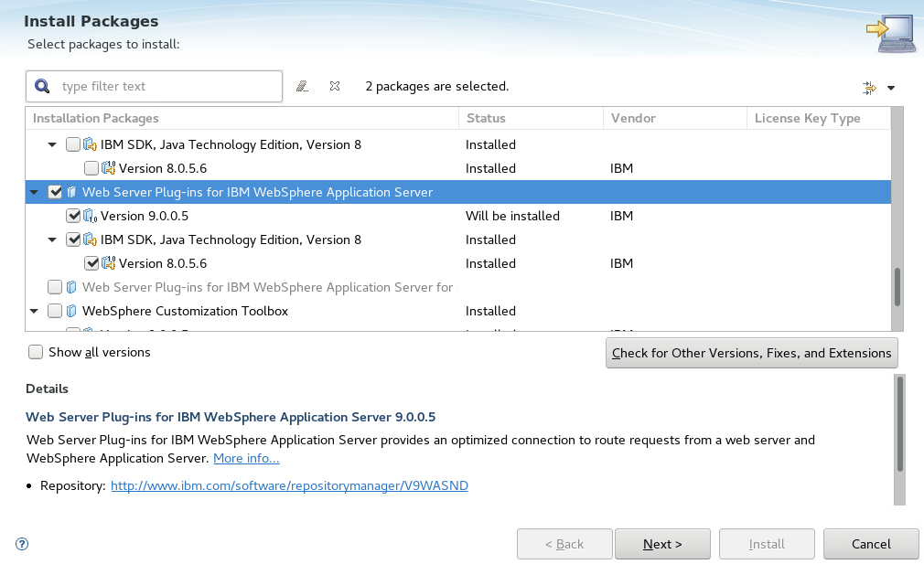Uncheck the checked Version 8.0.5.6 checkbox
The width and height of the screenshot is (924, 575).
pos(91,263)
